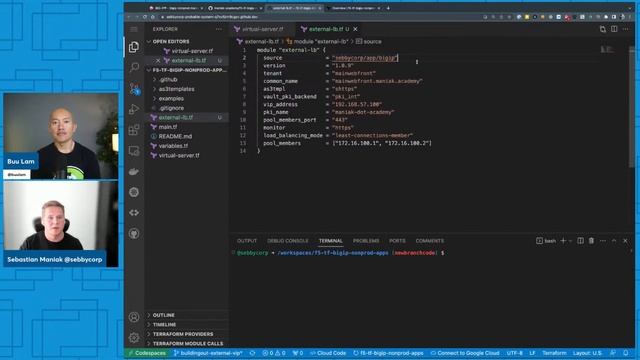This screenshot has width=640, height=360.
Task: Click the hamburger menu icon
Action: pyautogui.click(x=134, y=29)
